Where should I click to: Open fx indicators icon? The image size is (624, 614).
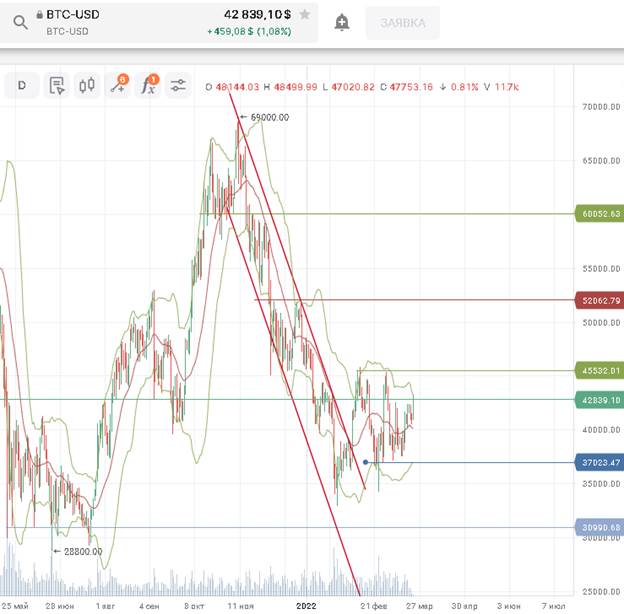[148, 85]
